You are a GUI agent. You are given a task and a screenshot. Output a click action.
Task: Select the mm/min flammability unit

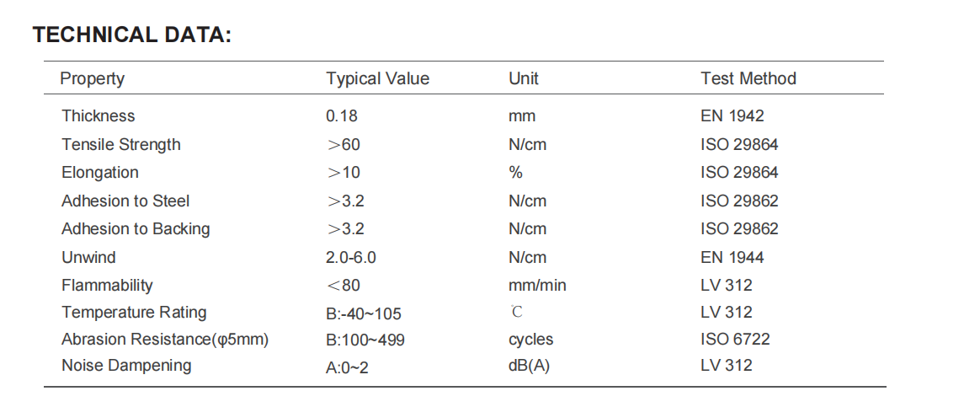(537, 286)
